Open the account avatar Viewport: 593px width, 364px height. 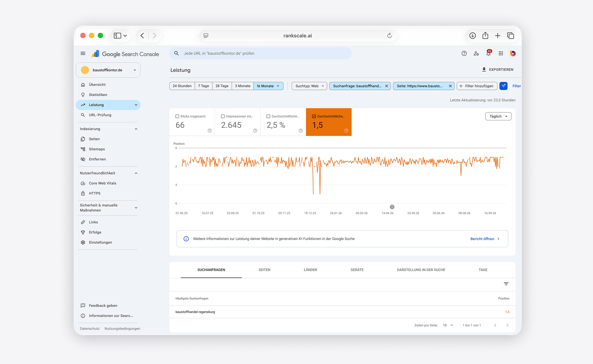click(513, 54)
